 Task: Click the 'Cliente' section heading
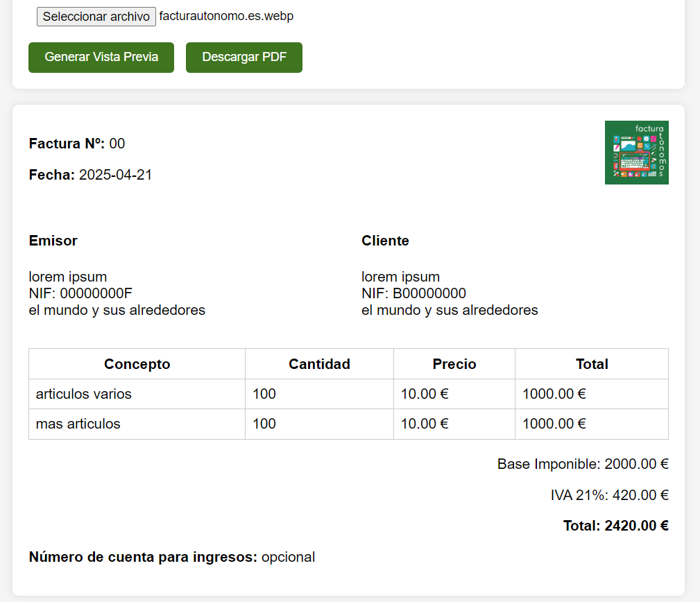point(386,241)
